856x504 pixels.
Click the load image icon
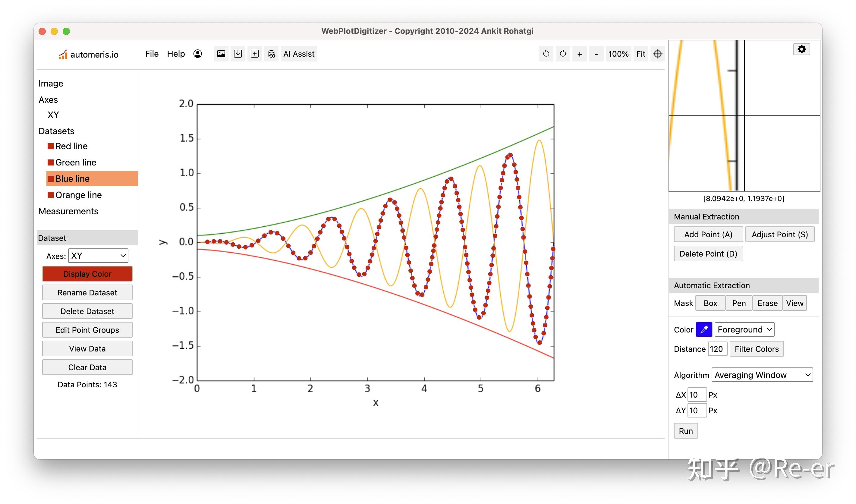coord(221,54)
